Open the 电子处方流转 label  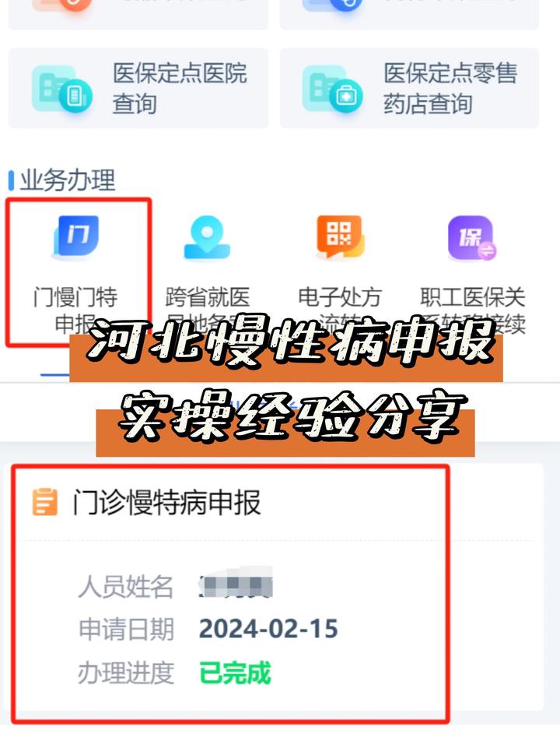340,298
